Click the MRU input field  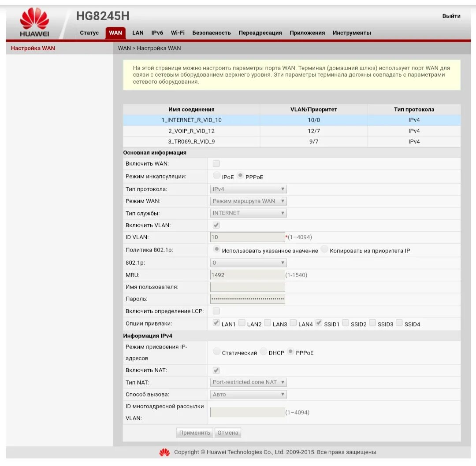(247, 275)
